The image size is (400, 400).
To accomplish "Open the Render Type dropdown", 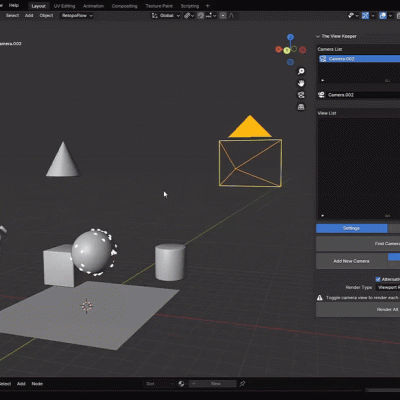I will click(388, 287).
